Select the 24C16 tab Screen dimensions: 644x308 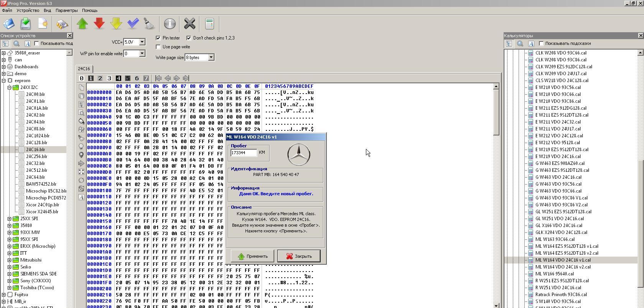click(84, 69)
